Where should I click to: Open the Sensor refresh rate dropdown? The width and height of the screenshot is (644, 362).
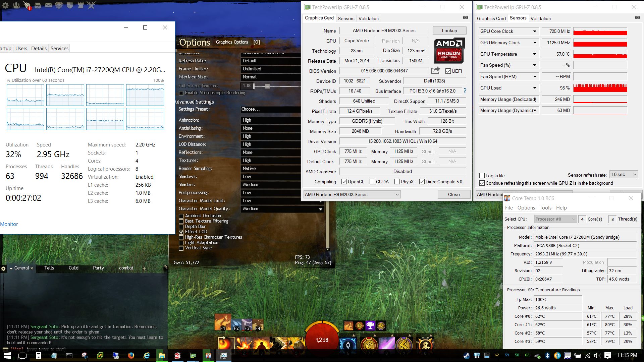(624, 174)
